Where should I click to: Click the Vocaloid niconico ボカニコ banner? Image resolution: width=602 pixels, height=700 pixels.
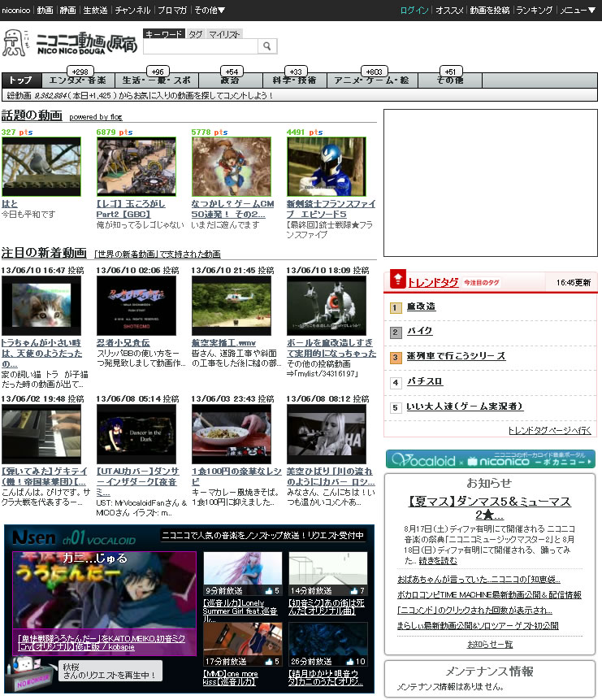(x=490, y=459)
